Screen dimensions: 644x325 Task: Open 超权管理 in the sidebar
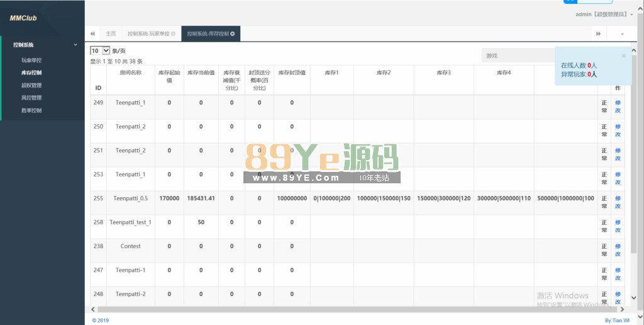(31, 85)
